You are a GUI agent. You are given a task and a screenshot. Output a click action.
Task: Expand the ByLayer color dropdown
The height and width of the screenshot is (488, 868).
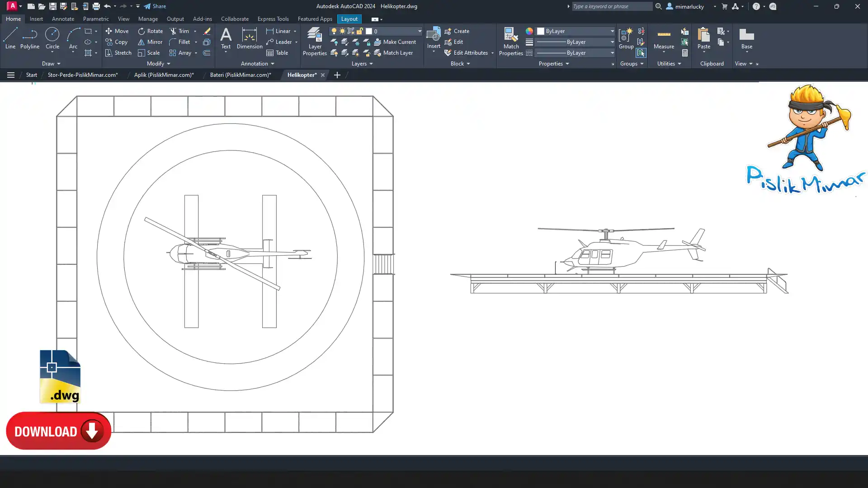click(612, 31)
